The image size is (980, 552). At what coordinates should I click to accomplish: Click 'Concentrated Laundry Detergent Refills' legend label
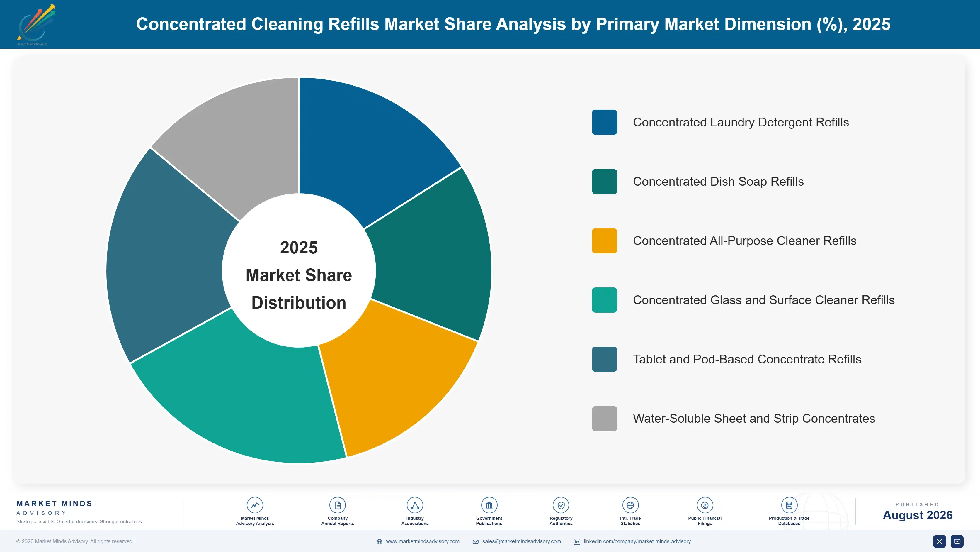click(741, 122)
